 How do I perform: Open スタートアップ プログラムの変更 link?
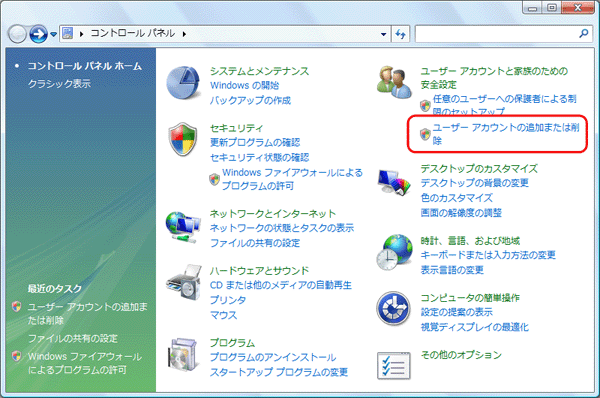tap(279, 372)
